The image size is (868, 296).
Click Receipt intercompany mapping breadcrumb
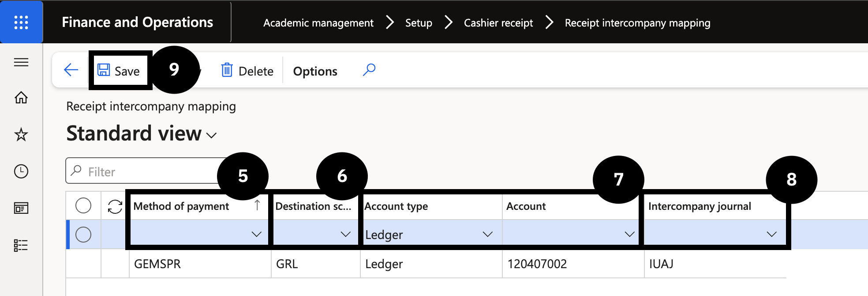[637, 23]
